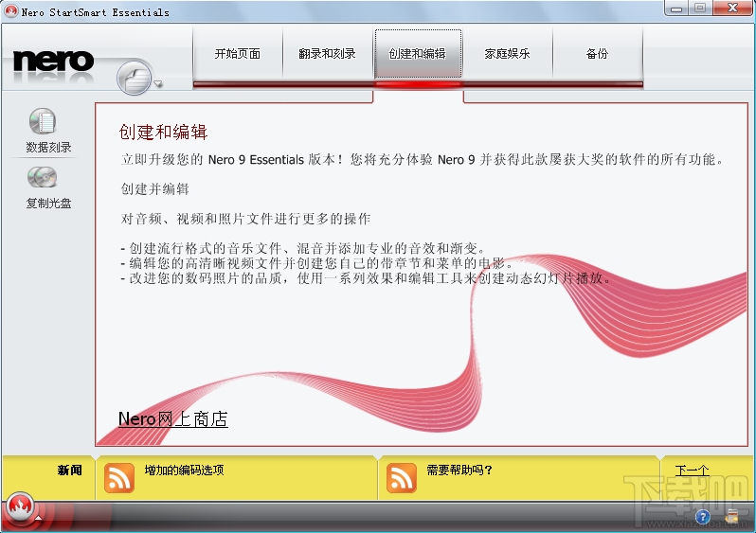
Task: Click the round document icon beside the Nero logo
Action: coord(134,79)
